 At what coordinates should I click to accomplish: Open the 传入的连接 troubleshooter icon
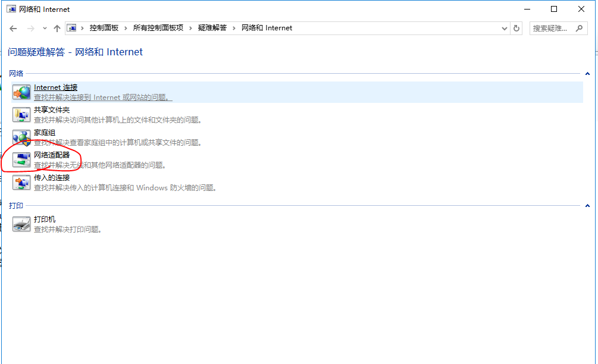coord(21,183)
